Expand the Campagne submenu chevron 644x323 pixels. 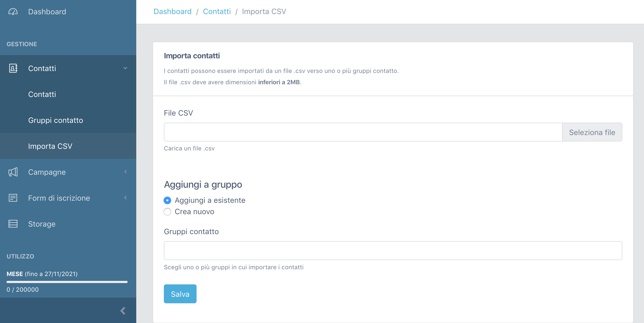pos(125,172)
